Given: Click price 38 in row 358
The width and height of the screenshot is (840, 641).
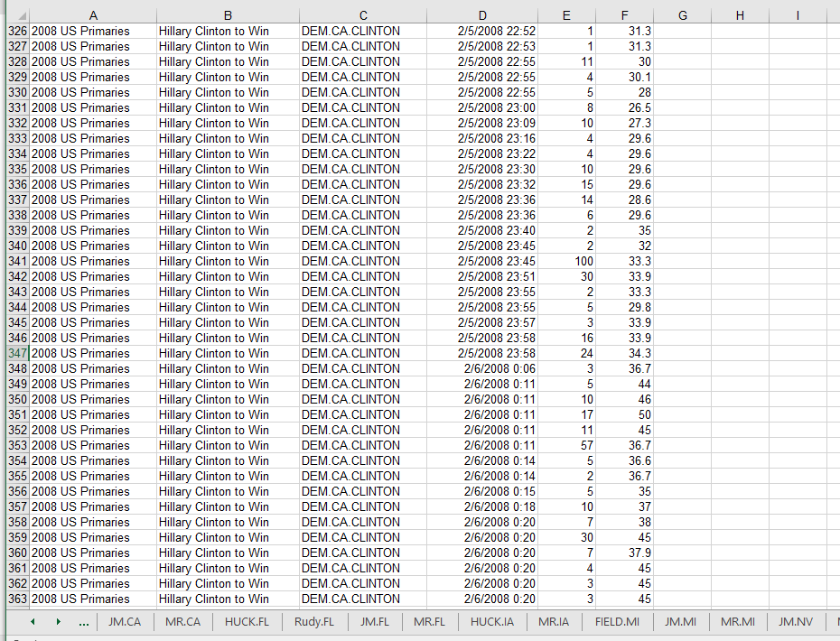Looking at the screenshot, I should (x=624, y=522).
